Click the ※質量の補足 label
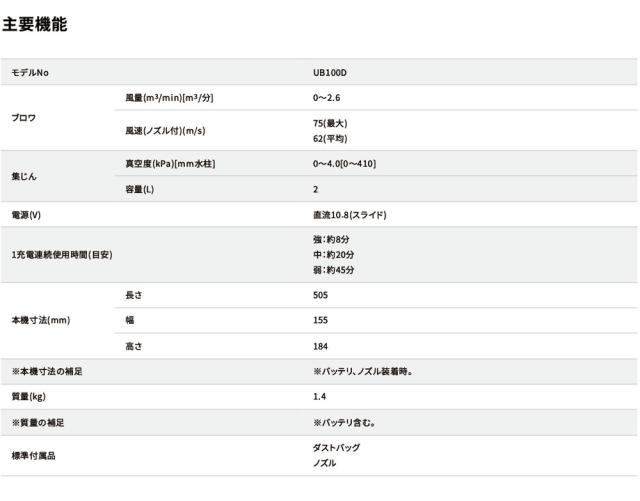Viewport: 640px width, 501px height. [x=38, y=423]
